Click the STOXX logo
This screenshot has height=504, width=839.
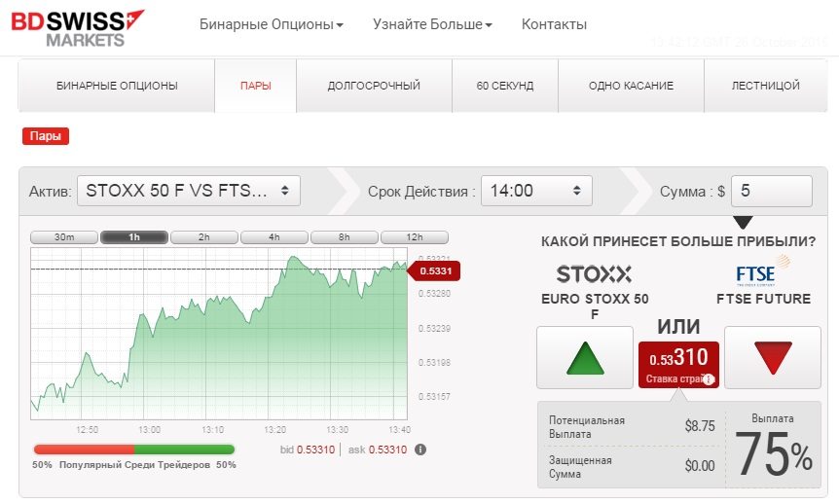[594, 274]
